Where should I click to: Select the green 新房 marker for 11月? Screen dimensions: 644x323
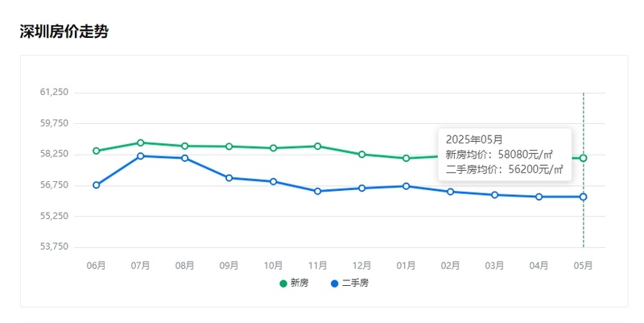[318, 147]
